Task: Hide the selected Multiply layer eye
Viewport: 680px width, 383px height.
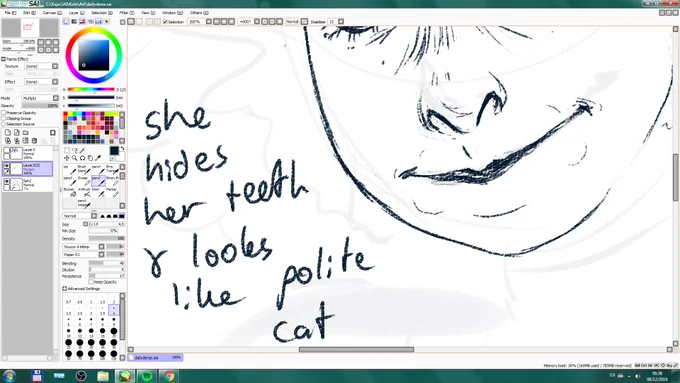Action: [7, 166]
